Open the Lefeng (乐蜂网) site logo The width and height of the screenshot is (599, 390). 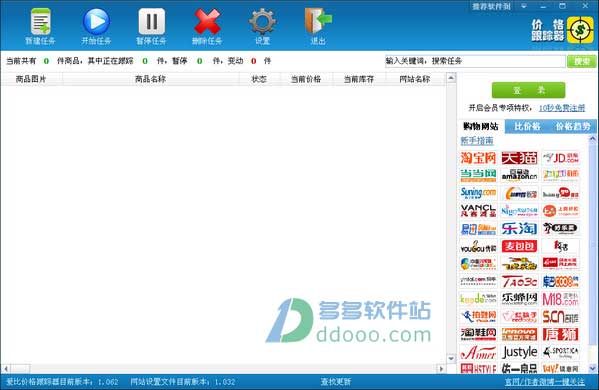(519, 299)
